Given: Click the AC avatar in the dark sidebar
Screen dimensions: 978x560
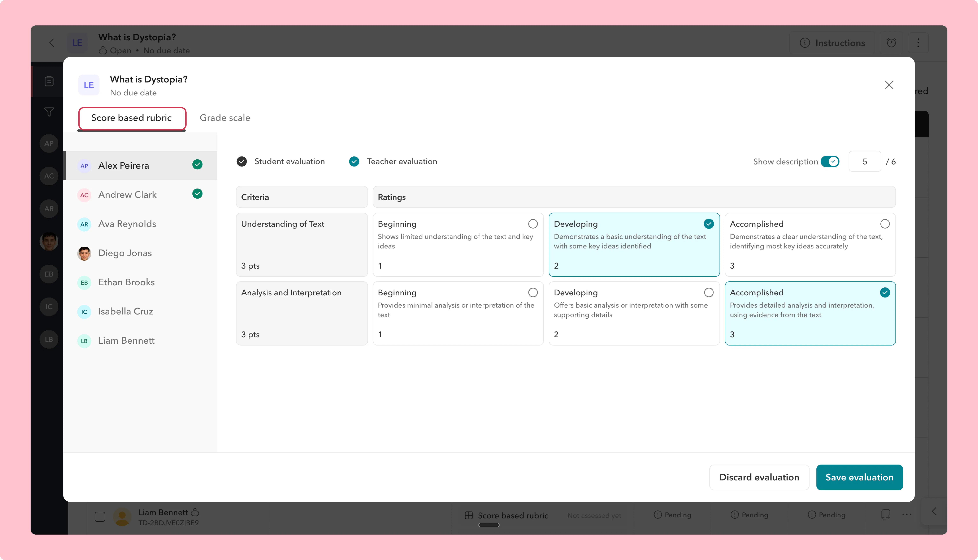Looking at the screenshot, I should pos(49,176).
